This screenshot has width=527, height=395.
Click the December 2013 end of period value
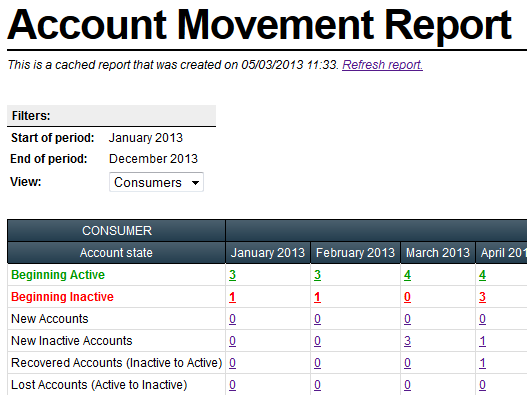[153, 159]
